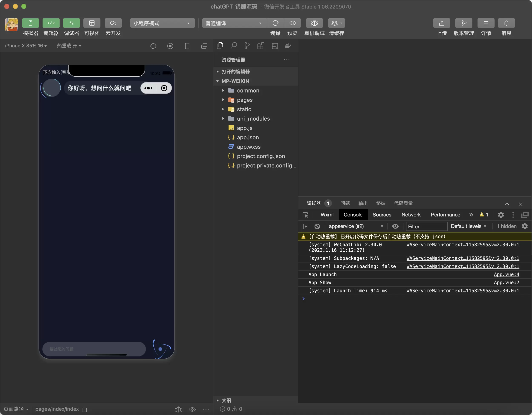Expand the uni_modules folder

(256, 118)
